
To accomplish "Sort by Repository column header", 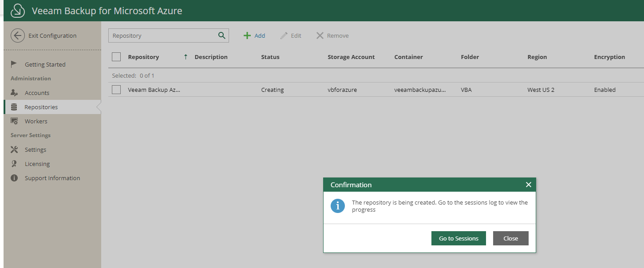I will click(x=143, y=57).
